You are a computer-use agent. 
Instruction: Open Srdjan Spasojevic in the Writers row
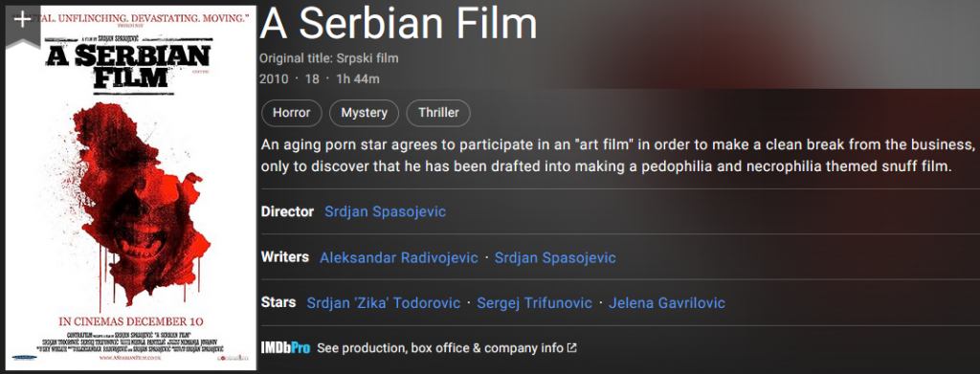coord(555,257)
